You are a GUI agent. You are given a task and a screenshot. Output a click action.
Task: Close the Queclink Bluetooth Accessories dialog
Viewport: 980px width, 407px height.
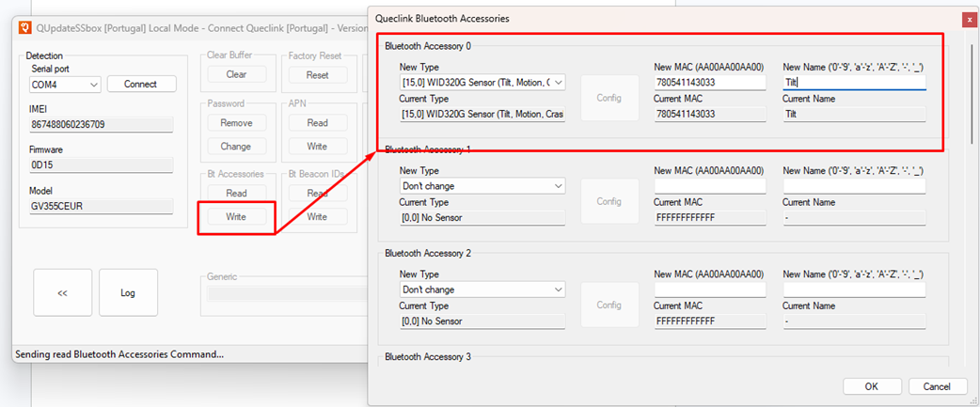tap(968, 19)
